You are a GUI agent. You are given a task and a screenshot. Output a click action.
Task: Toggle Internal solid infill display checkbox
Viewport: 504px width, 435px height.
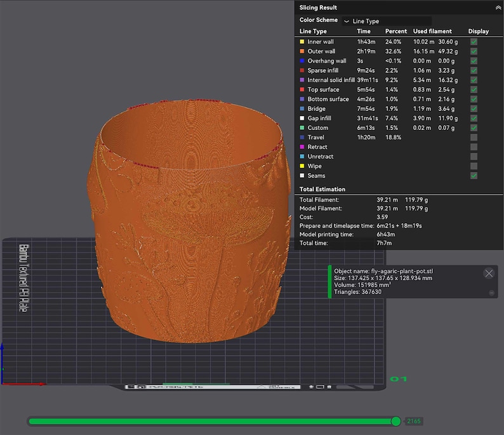point(474,80)
